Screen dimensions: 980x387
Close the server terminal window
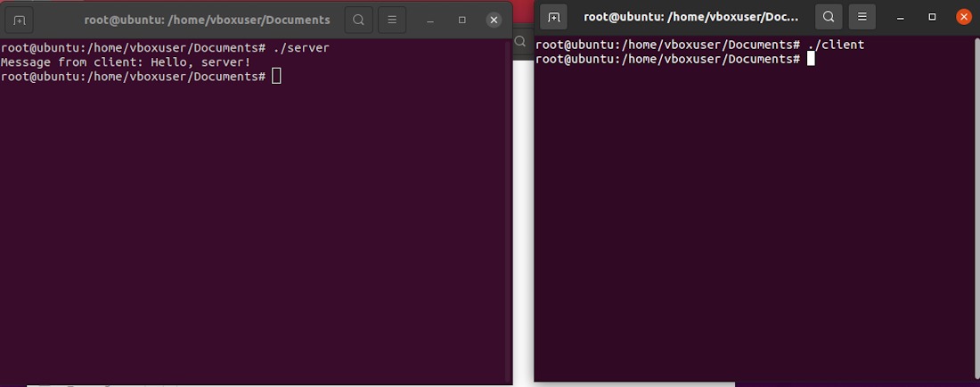(x=494, y=20)
